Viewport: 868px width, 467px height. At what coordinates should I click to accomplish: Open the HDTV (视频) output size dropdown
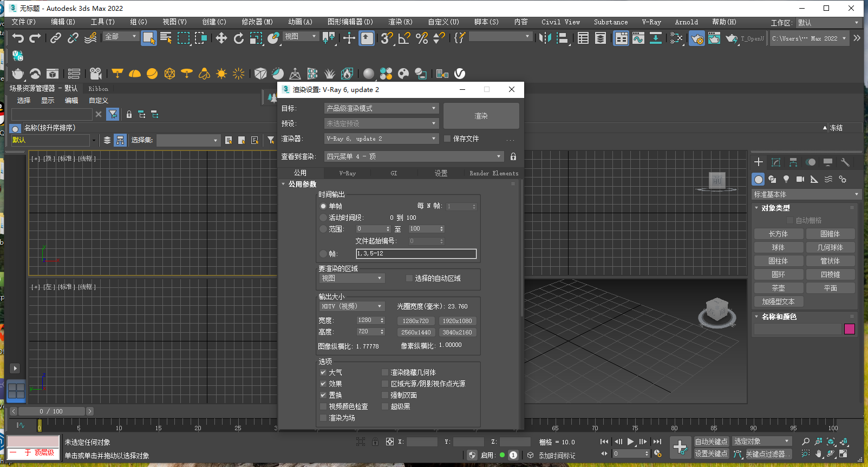[352, 306]
